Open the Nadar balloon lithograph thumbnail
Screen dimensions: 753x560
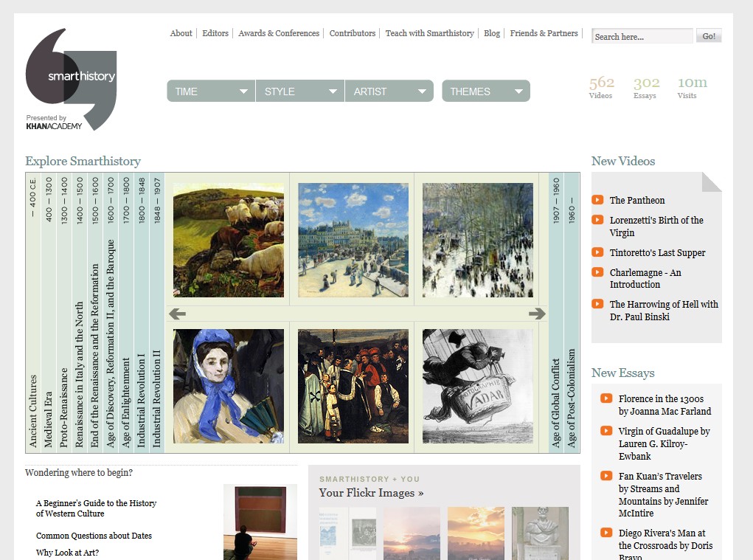478,386
